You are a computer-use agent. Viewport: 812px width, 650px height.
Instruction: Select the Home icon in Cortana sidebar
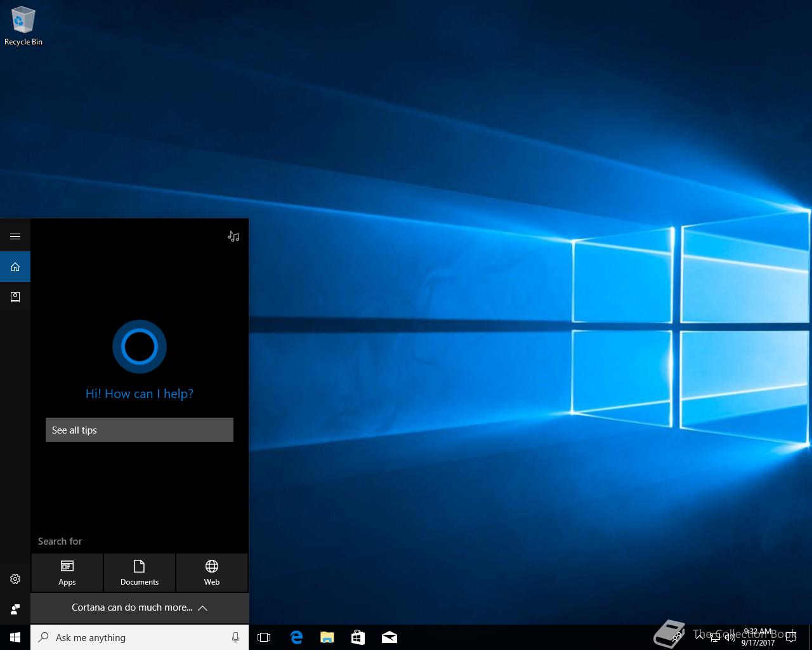click(15, 267)
